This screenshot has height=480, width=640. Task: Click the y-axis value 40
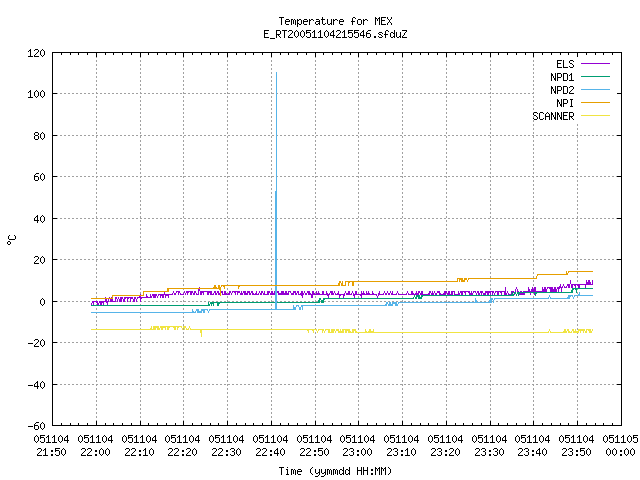(x=40, y=219)
